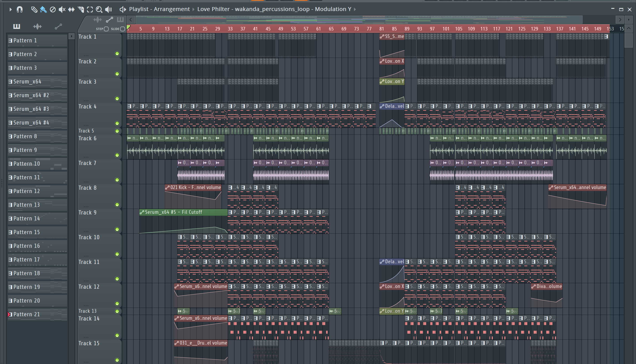Image resolution: width=636 pixels, height=364 pixels.
Task: Click piano keys icon above track headers
Action: click(x=120, y=19)
